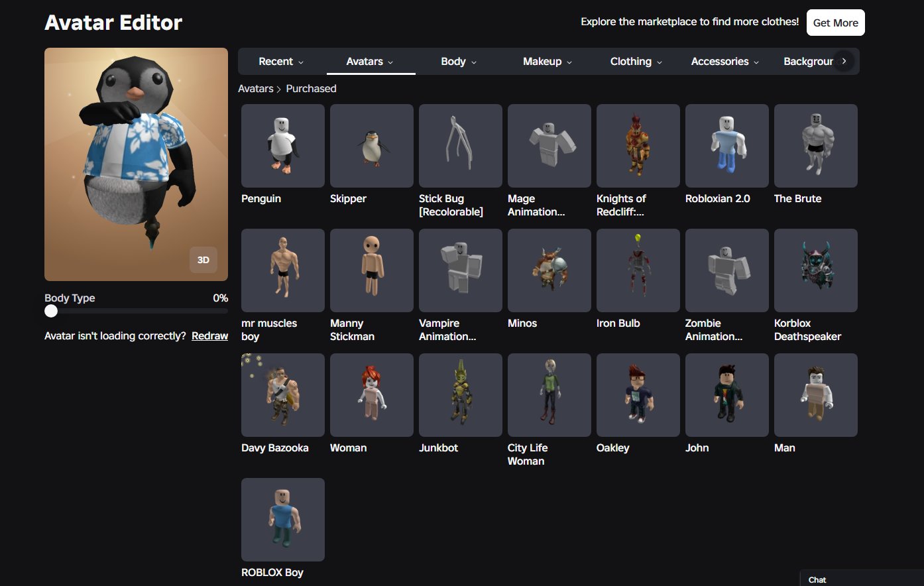The image size is (924, 586).
Task: Select the Junkbot avatar thumbnail
Action: [x=461, y=395]
